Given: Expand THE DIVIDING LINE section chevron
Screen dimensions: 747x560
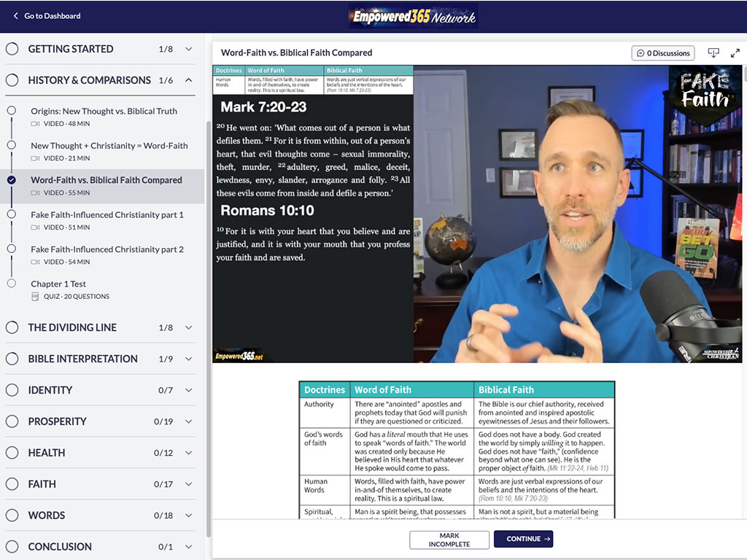Looking at the screenshot, I should (x=189, y=327).
